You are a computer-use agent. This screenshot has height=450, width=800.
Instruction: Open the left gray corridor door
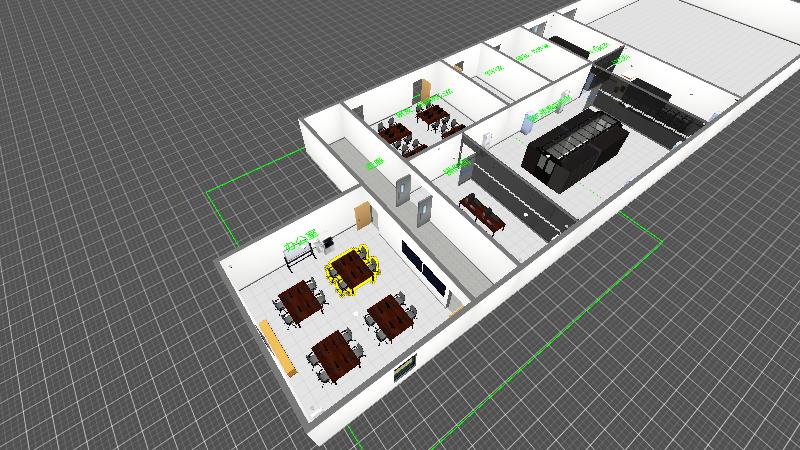(x=402, y=191)
